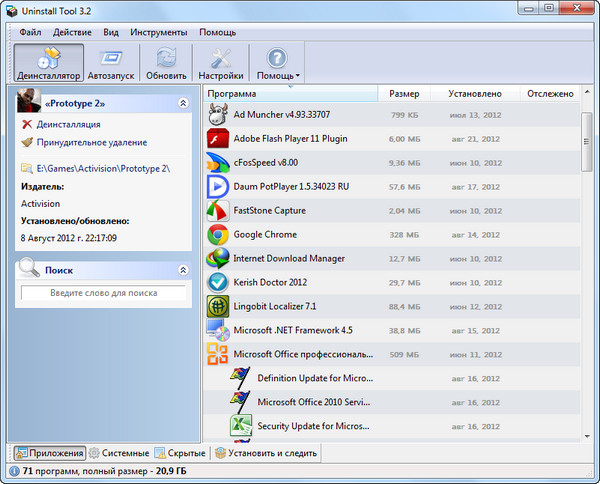Screen dimensions: 600x484
Task: Open the Инструменты menu
Action: click(x=158, y=32)
